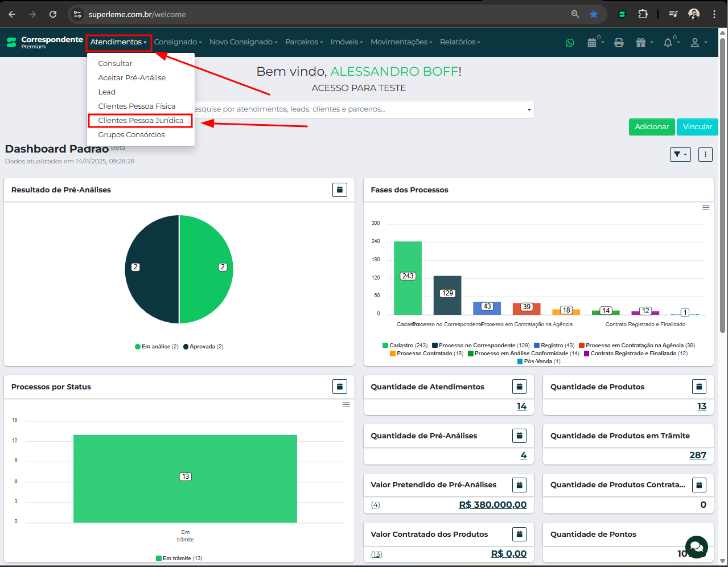Open the gift box icon menu
Viewport: 728px width, 567px height.
641,43
